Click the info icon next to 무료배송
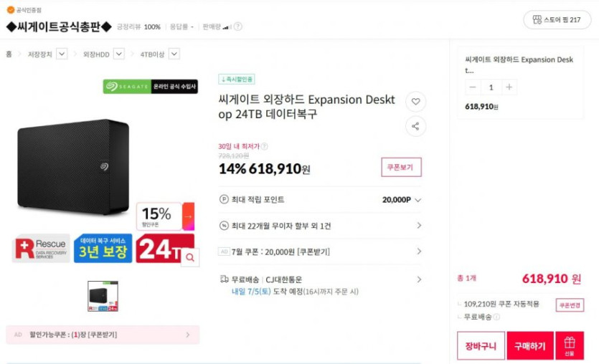 [x=496, y=317]
